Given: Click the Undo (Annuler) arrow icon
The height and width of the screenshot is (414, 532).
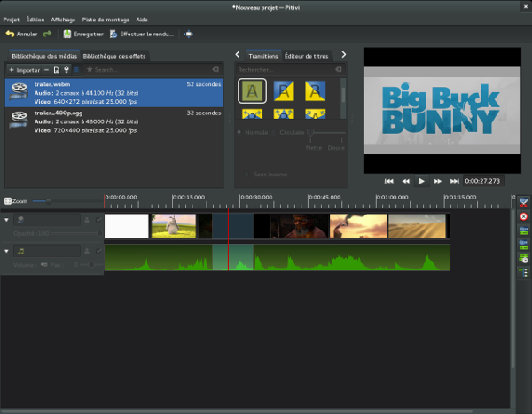Looking at the screenshot, I should point(10,34).
